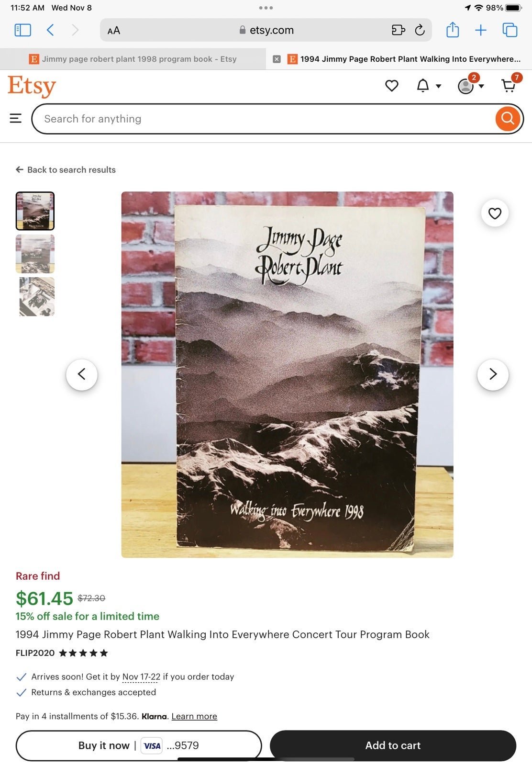Image resolution: width=532 pixels, height=766 pixels.
Task: Open the Etsy hamburger categories menu
Action: coord(16,118)
